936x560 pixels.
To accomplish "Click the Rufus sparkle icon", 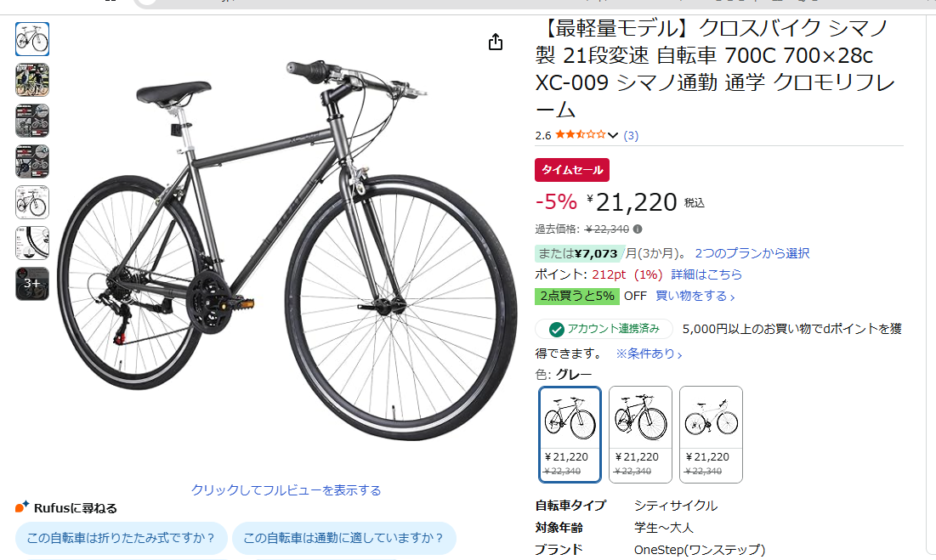I will (22, 507).
